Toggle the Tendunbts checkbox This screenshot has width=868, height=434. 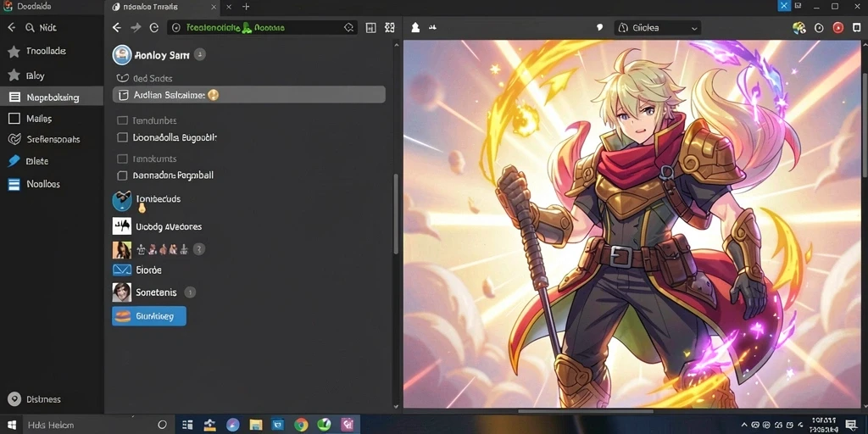(122, 120)
